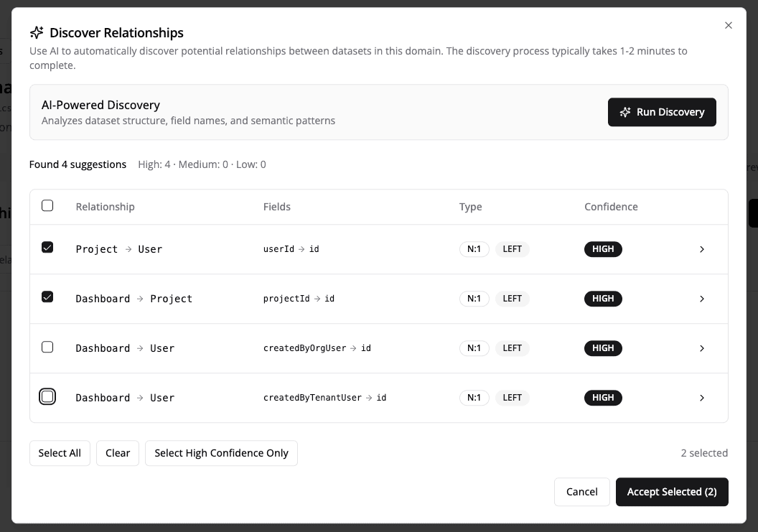The width and height of the screenshot is (758, 532).
Task: Expand details for Project → User row
Action: (x=702, y=249)
